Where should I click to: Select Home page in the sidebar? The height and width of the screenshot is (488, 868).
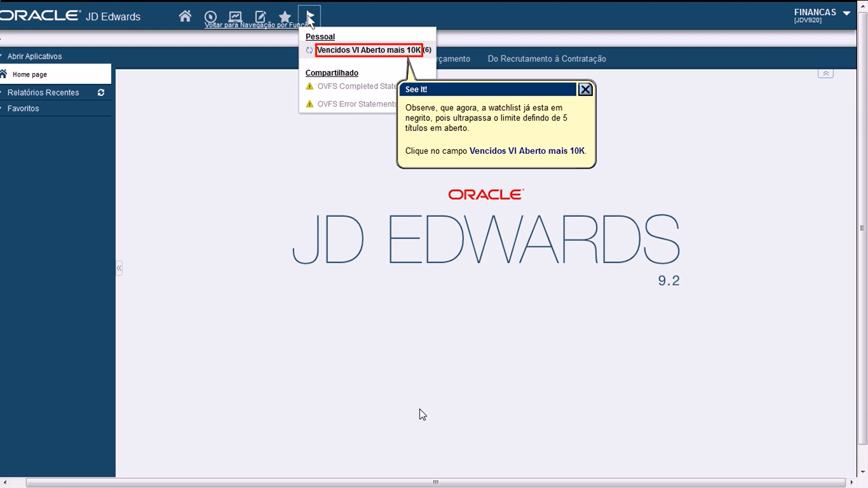coord(30,74)
